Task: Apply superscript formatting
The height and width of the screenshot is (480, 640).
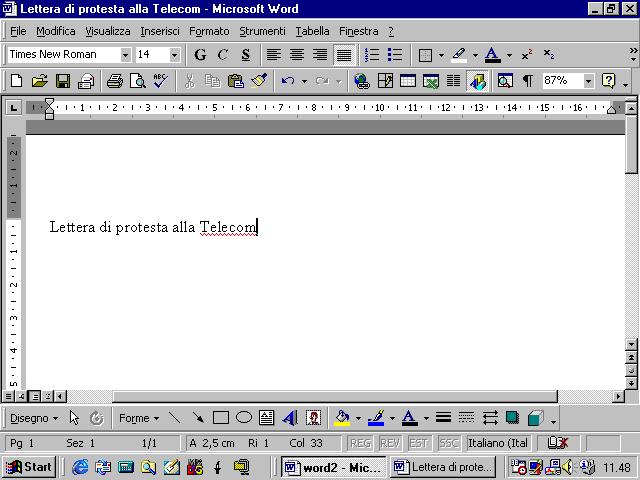Action: pyautogui.click(x=527, y=54)
